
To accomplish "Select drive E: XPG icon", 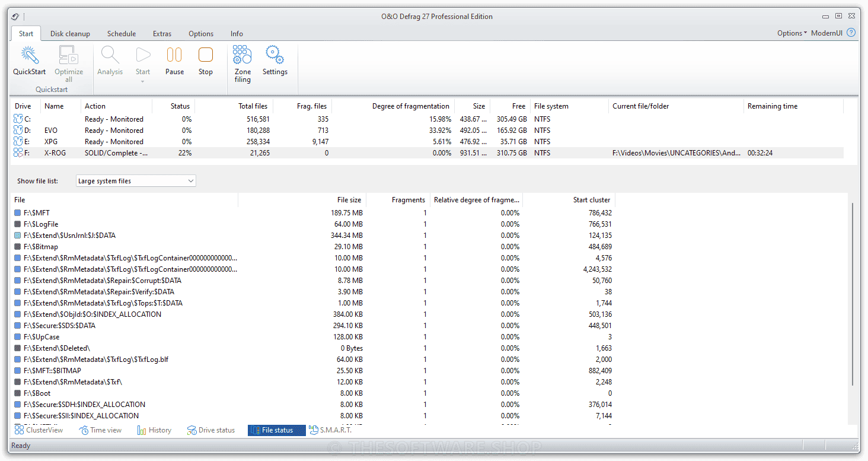I will (x=18, y=142).
